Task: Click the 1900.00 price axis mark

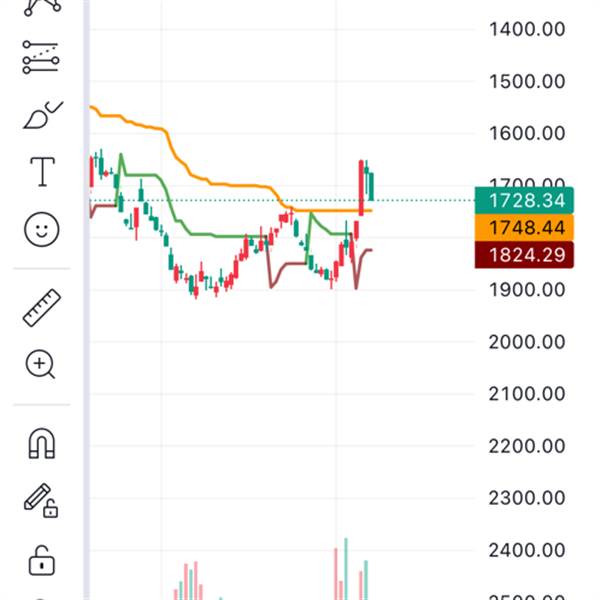Action: 527,289
